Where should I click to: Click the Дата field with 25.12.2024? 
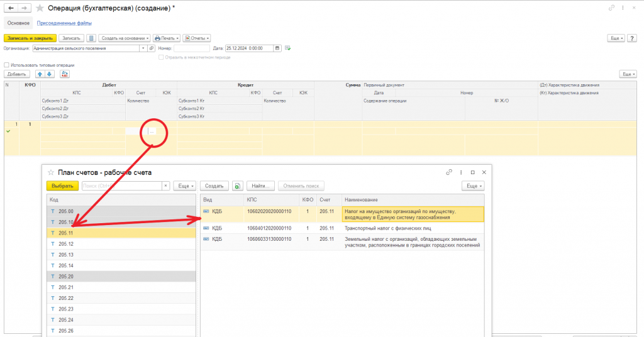[249, 48]
